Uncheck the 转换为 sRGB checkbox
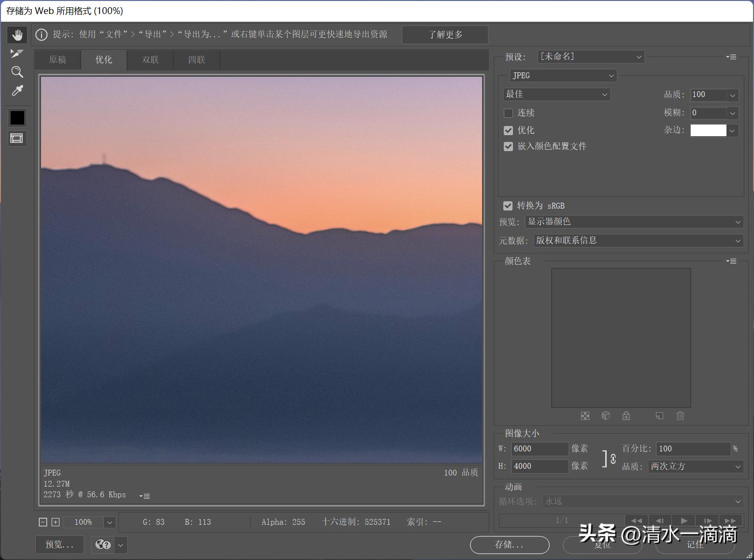Viewport: 754px width, 560px height. point(508,206)
